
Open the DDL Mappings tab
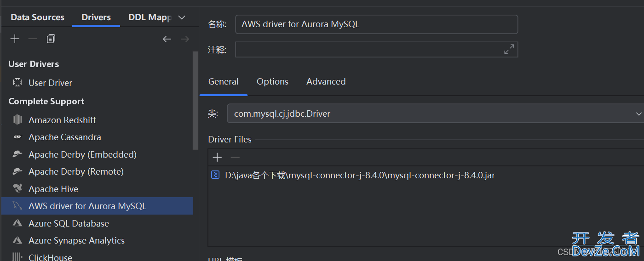pos(149,17)
